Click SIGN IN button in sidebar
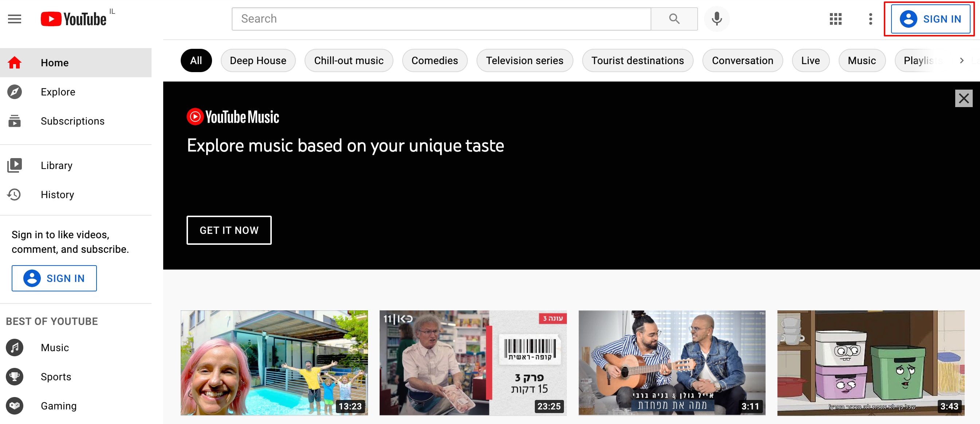This screenshot has width=980, height=424. 54,278
